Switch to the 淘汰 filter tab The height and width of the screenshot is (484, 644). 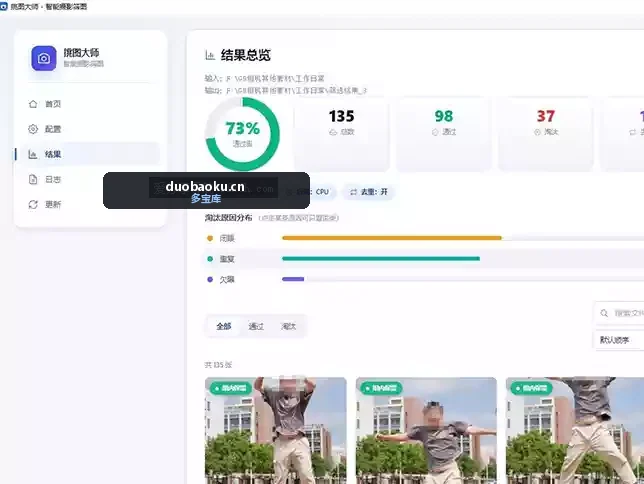click(288, 326)
